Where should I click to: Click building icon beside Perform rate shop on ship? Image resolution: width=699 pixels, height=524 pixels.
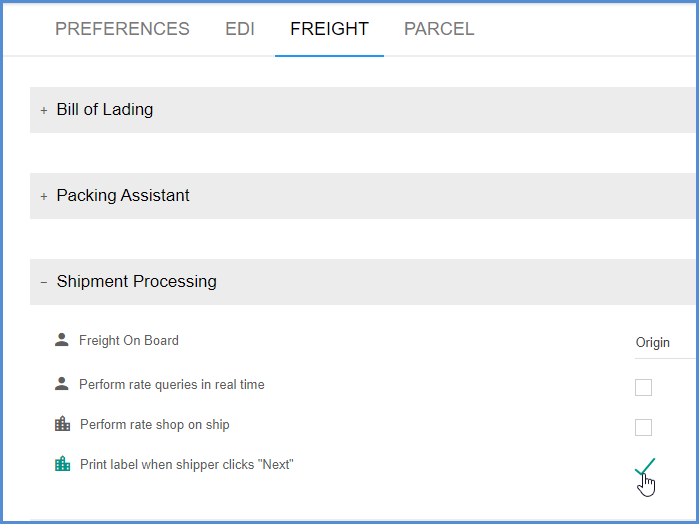pos(62,424)
